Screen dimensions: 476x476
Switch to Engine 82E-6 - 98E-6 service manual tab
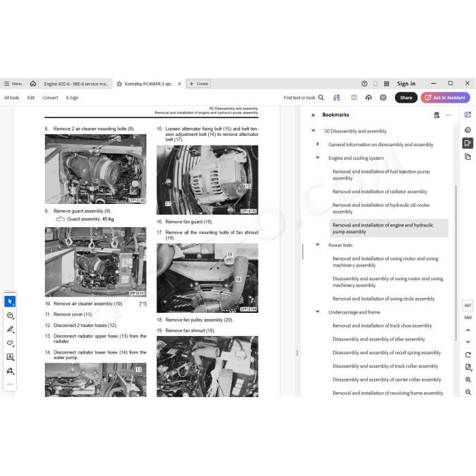(x=75, y=84)
